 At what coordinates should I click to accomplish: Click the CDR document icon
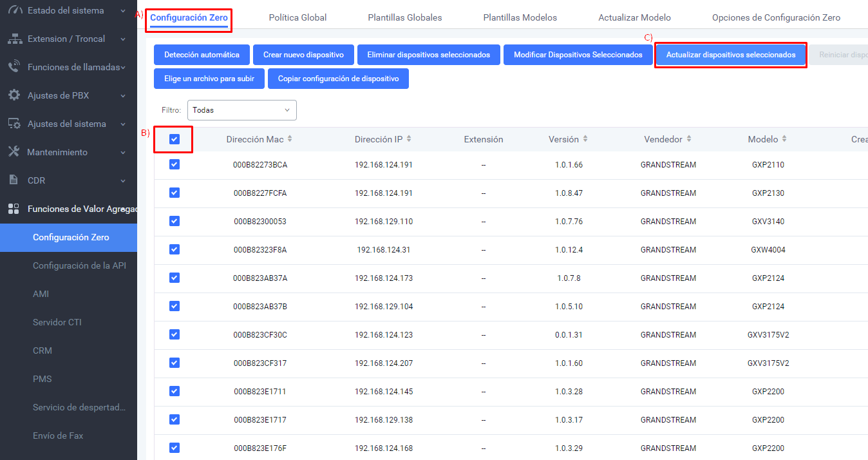pyautogui.click(x=14, y=180)
